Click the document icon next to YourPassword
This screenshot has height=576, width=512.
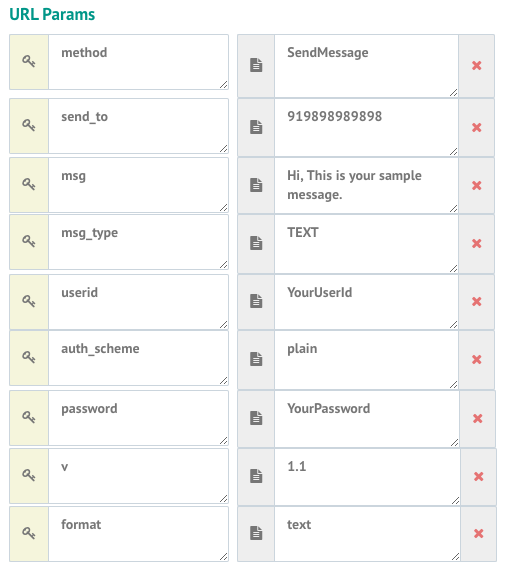click(x=256, y=418)
